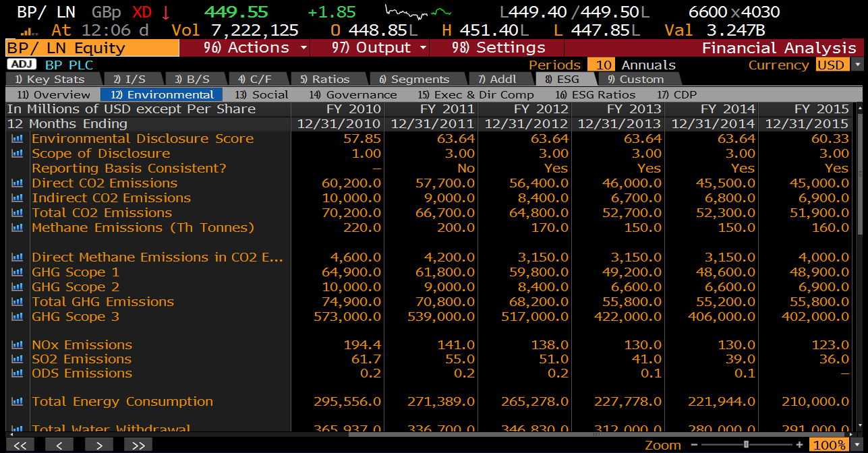Toggle the ADJ adjusted indicator

(x=22, y=65)
